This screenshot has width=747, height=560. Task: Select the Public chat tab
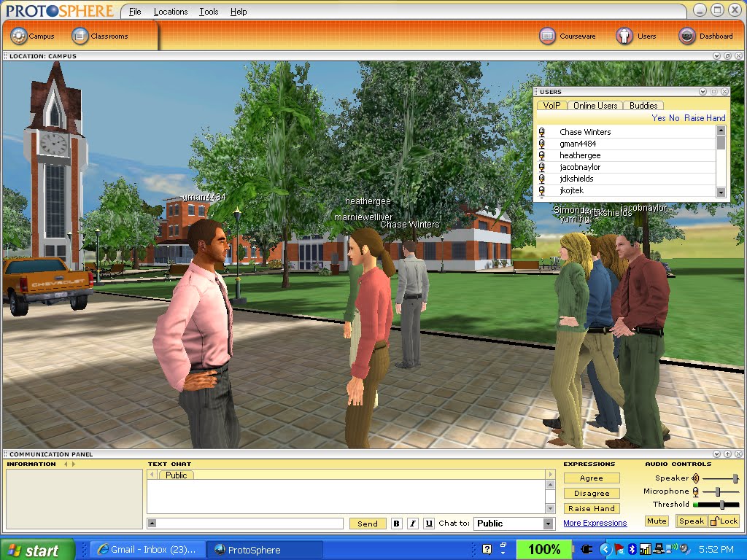click(x=177, y=475)
